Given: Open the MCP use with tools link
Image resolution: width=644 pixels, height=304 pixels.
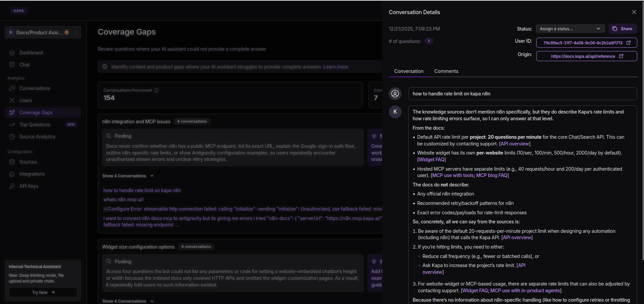Looking at the screenshot, I should (453, 175).
